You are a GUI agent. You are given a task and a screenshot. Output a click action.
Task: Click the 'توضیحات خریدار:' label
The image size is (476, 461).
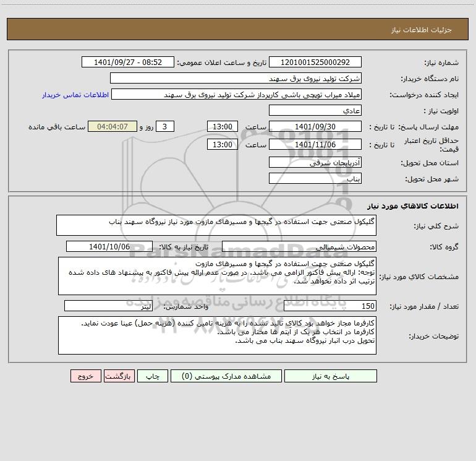pyautogui.click(x=433, y=336)
